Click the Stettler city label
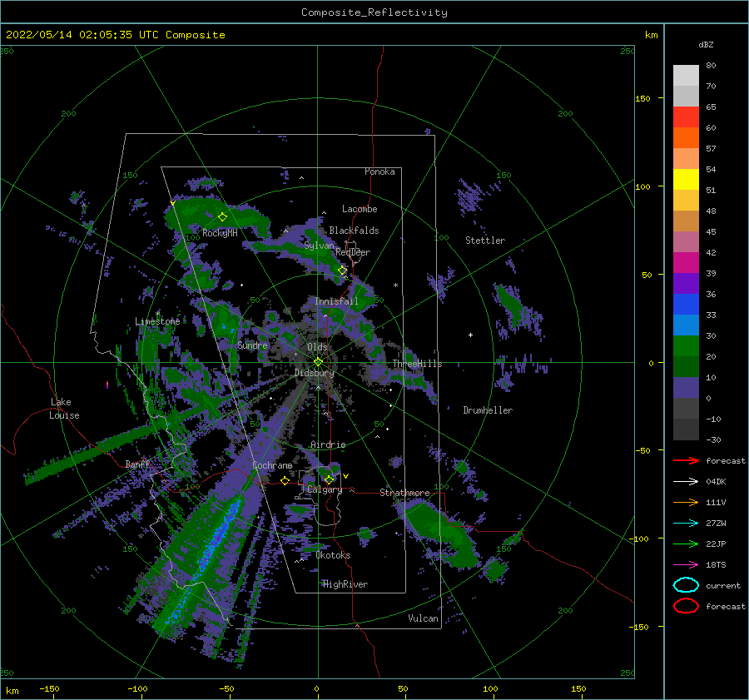 point(485,241)
